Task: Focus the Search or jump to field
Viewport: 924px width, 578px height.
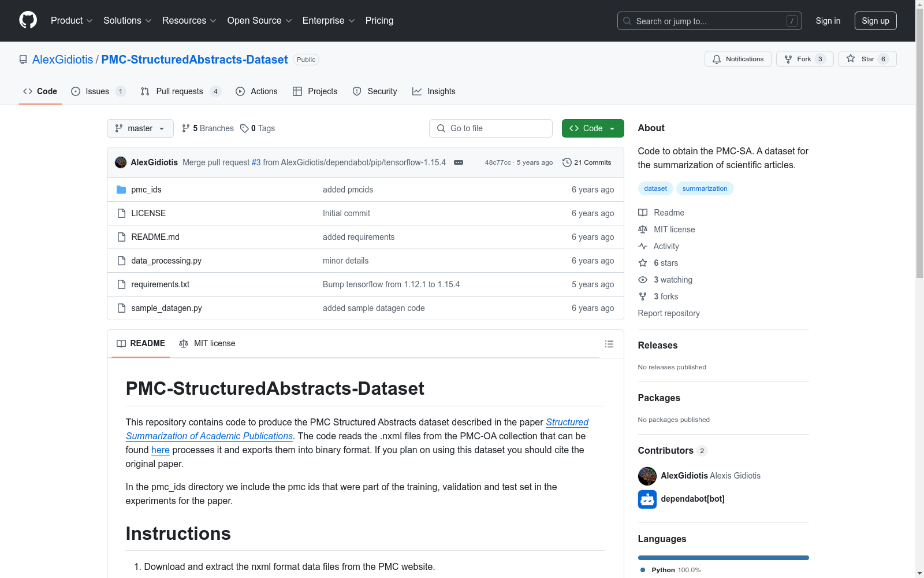Action: click(x=709, y=21)
